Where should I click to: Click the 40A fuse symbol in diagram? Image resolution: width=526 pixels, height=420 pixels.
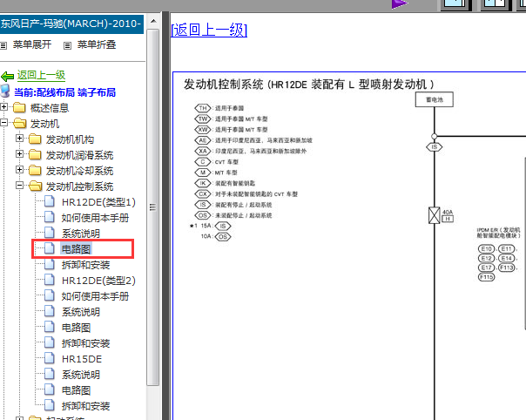coord(434,215)
